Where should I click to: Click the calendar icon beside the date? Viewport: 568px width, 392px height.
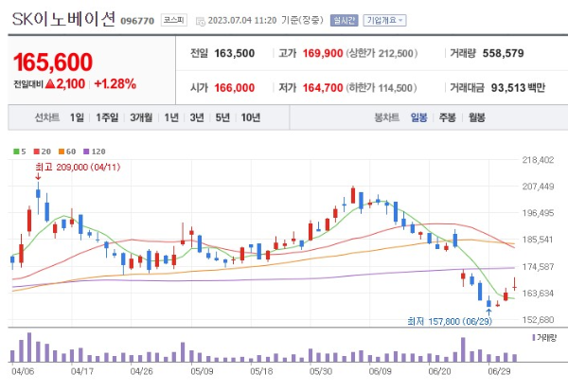200,22
